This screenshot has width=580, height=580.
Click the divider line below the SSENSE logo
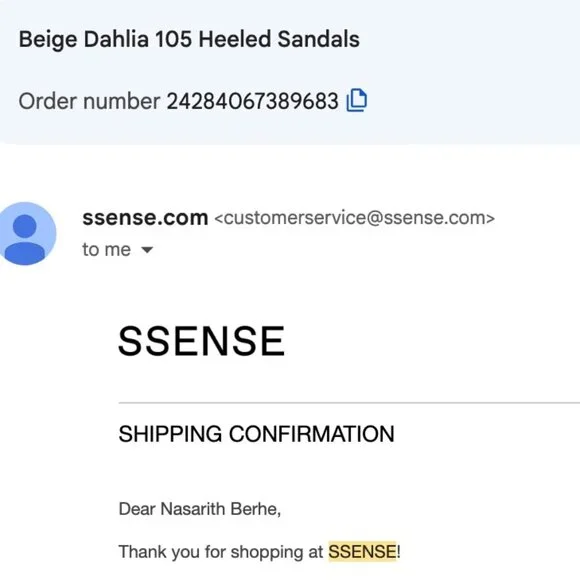click(x=349, y=402)
